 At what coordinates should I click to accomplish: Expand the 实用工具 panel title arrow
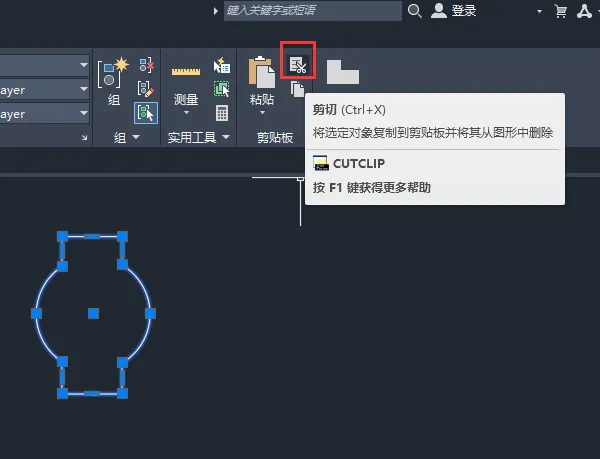point(226,137)
